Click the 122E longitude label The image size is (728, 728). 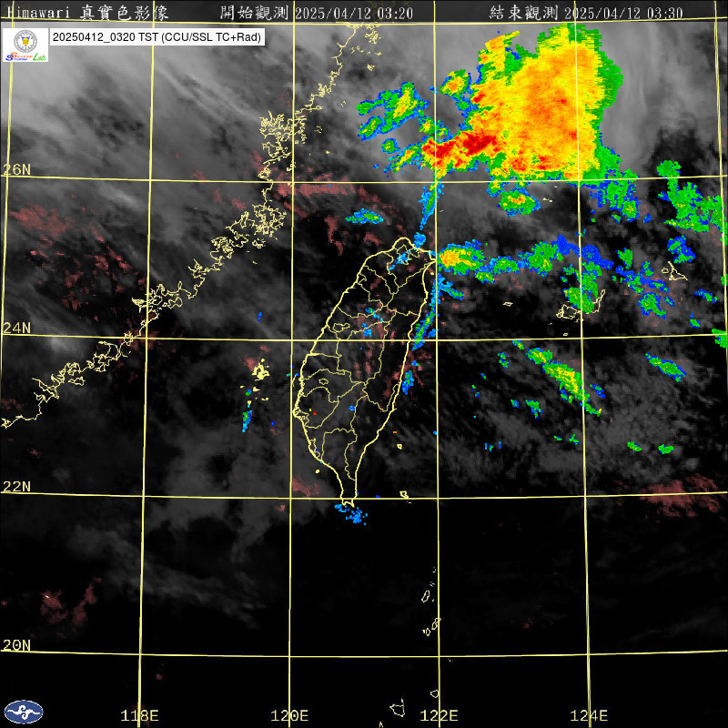coord(440,715)
